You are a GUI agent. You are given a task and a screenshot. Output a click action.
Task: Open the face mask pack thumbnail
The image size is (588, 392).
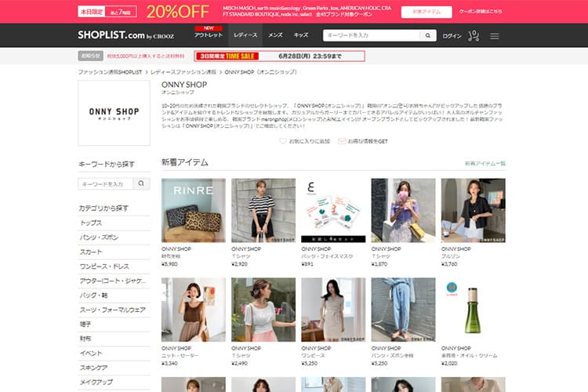[333, 210]
